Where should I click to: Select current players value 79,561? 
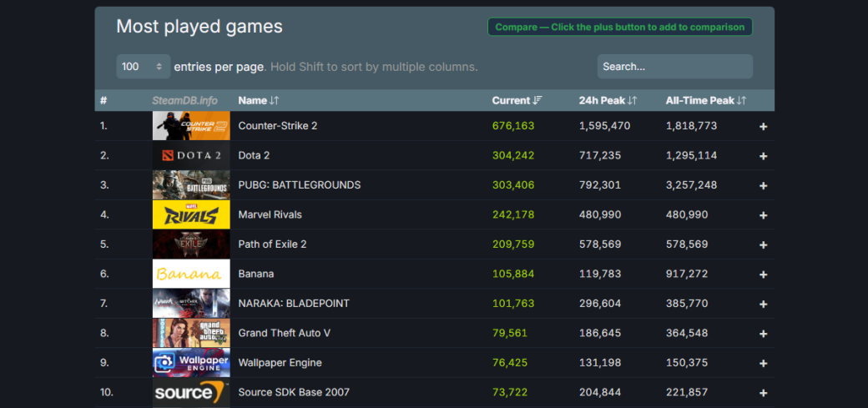pos(510,333)
